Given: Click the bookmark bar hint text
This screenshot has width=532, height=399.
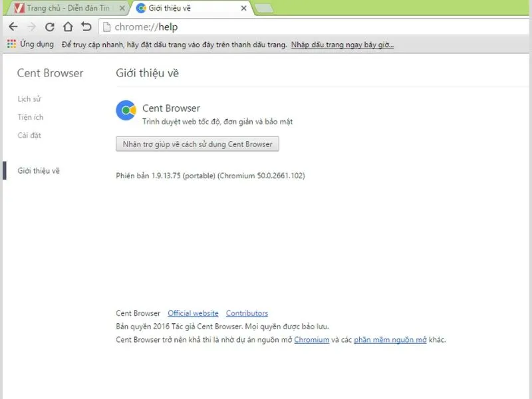Looking at the screenshot, I should point(174,45).
